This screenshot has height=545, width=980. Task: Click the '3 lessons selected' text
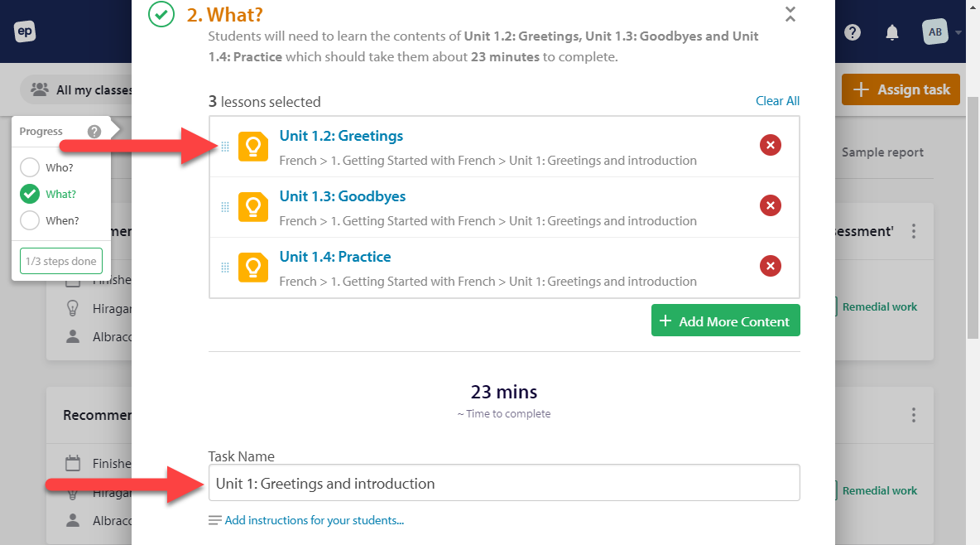(264, 101)
